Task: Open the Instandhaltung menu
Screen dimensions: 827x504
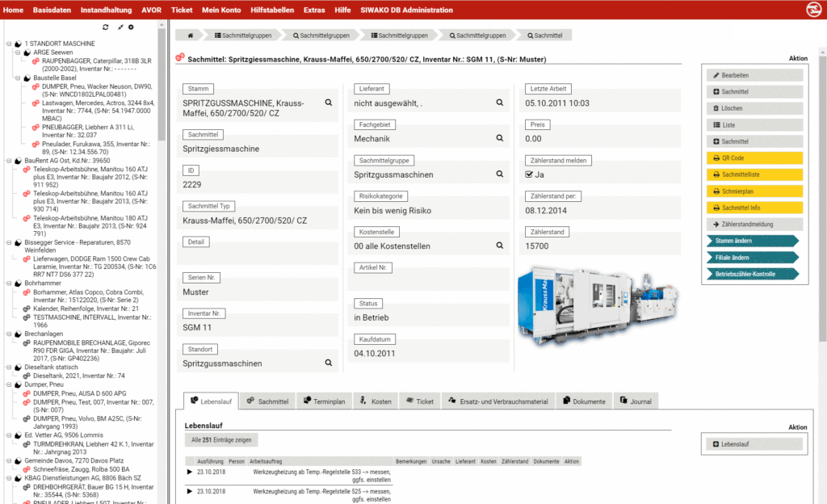Action: point(105,9)
